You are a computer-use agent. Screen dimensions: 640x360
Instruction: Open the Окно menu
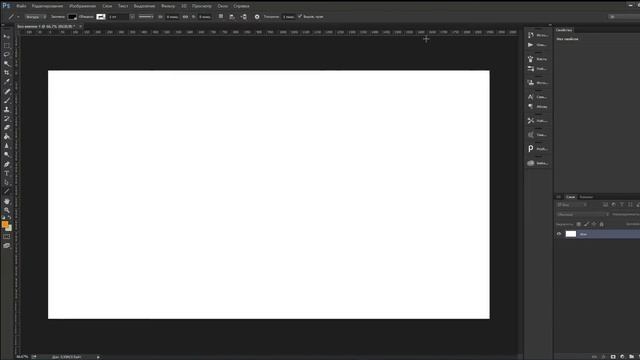[222, 6]
